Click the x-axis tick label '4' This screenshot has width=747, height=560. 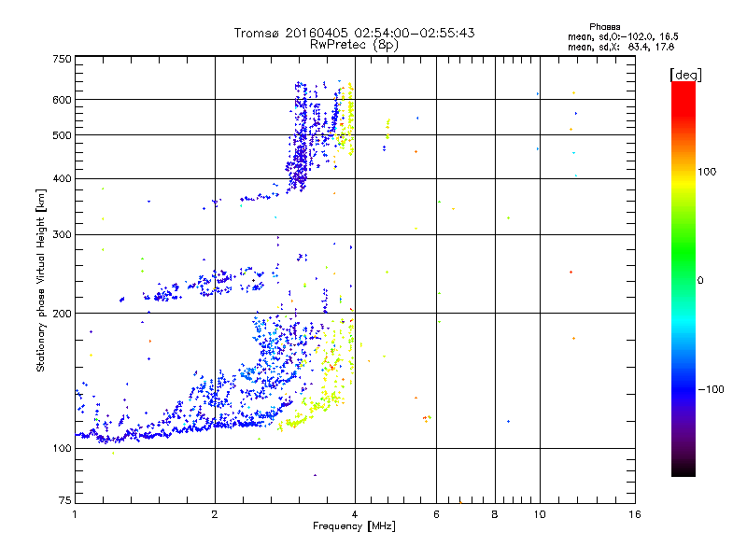coord(355,514)
